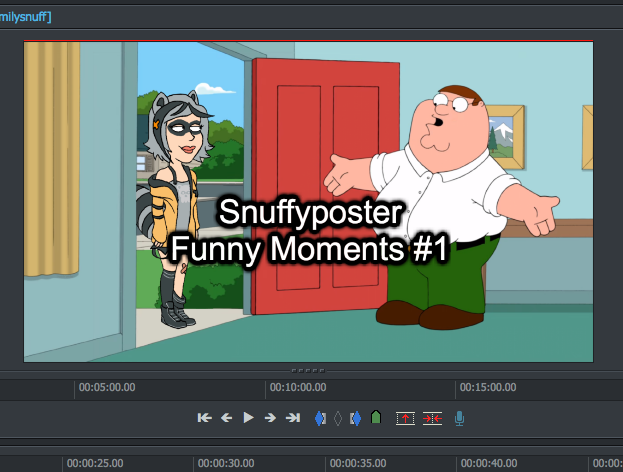Click the Lift icon with red up arrow
Viewport: 623px width, 472px height.
click(405, 418)
